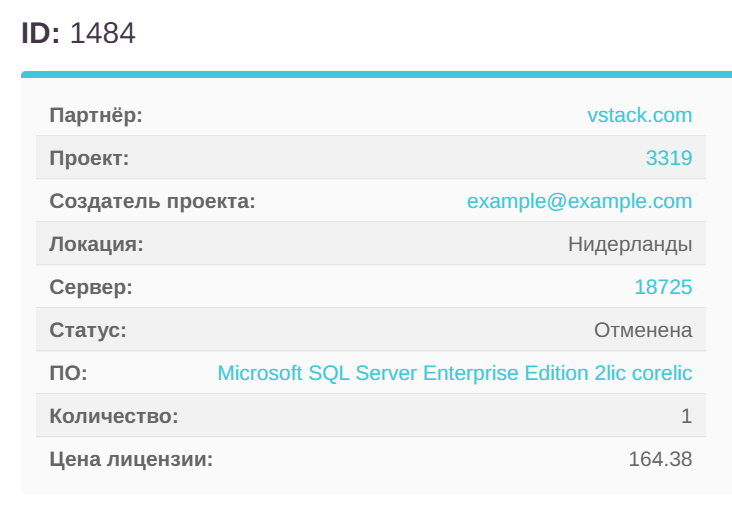
Task: Click the example@example.com creator link
Action: (x=579, y=201)
